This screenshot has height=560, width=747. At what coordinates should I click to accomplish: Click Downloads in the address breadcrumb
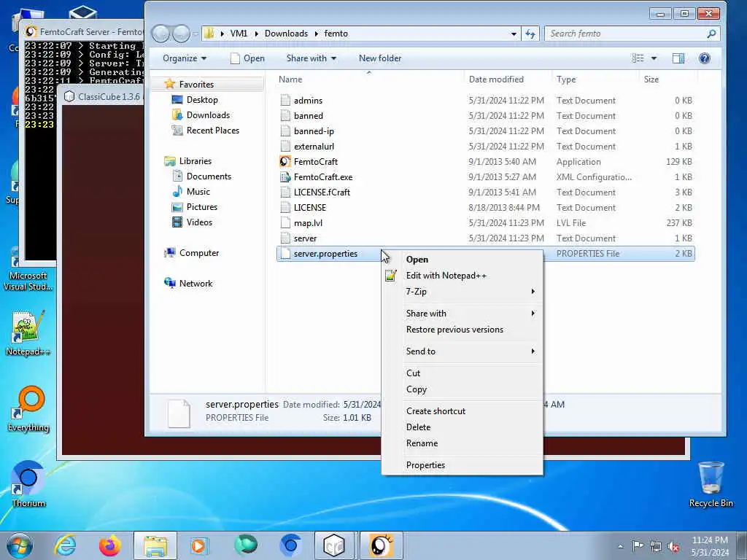coord(286,34)
